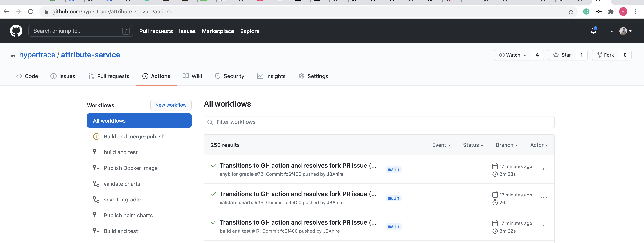
Task: Open Pull requests in top navigation
Action: [156, 31]
